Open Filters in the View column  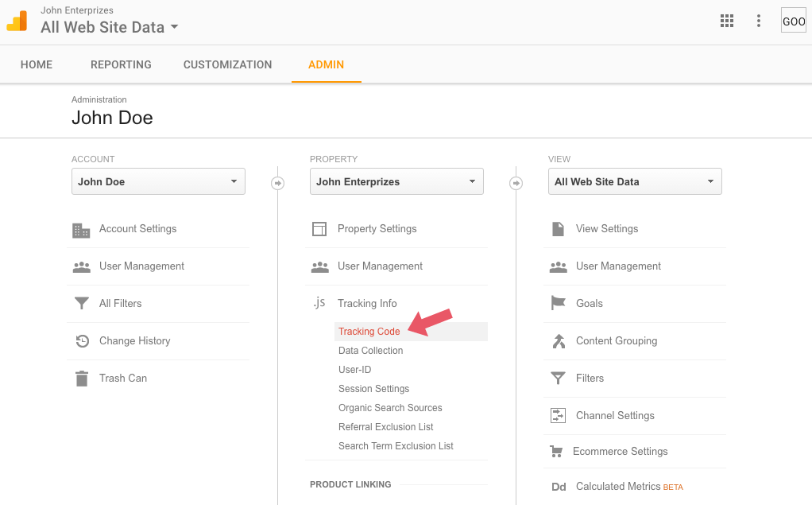pos(590,378)
